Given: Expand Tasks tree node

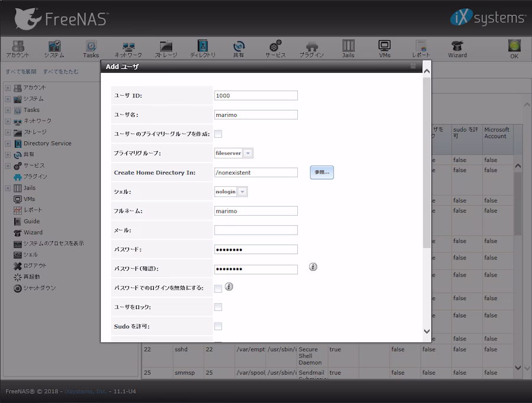Looking at the screenshot, I should coord(8,110).
